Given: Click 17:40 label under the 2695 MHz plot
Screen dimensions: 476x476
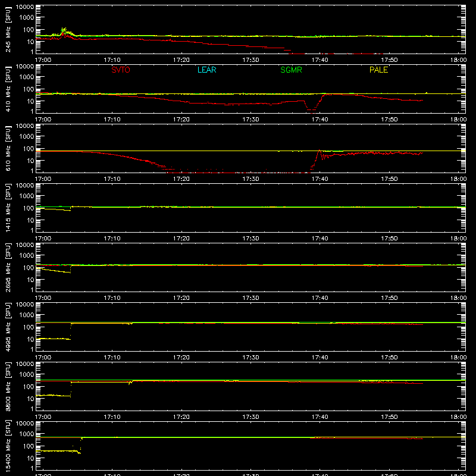Looking at the screenshot, I should [x=320, y=298].
